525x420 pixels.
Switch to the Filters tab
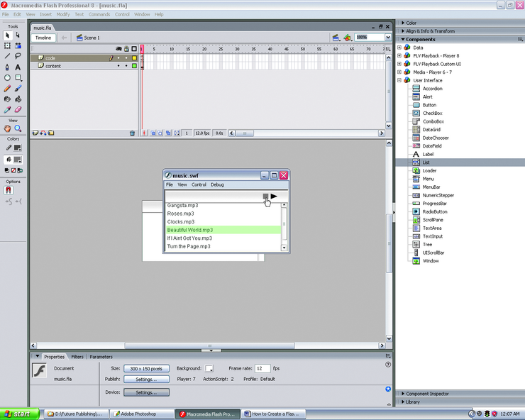(x=77, y=357)
